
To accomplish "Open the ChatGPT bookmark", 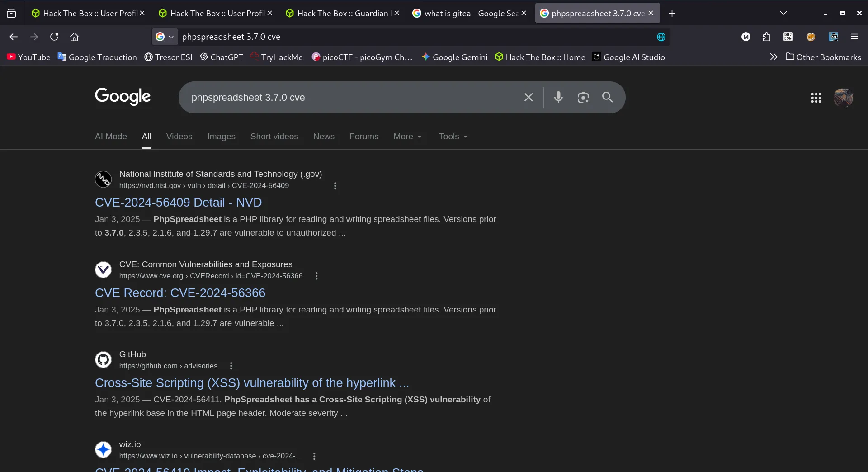I will pos(222,57).
